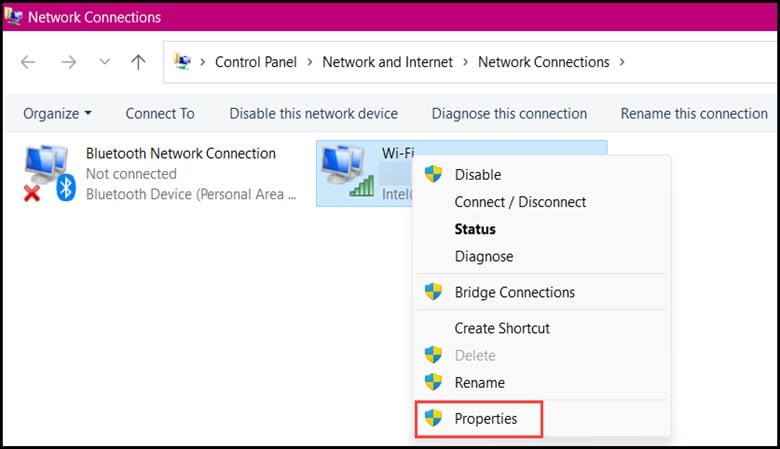Go up one folder level
The height and width of the screenshot is (449, 780).
138,62
